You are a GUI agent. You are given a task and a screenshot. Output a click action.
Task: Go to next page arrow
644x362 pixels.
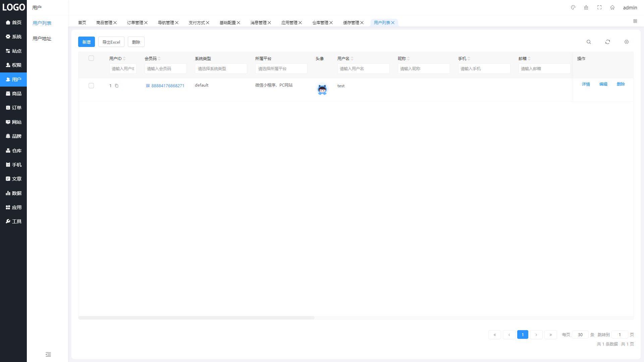(536, 334)
